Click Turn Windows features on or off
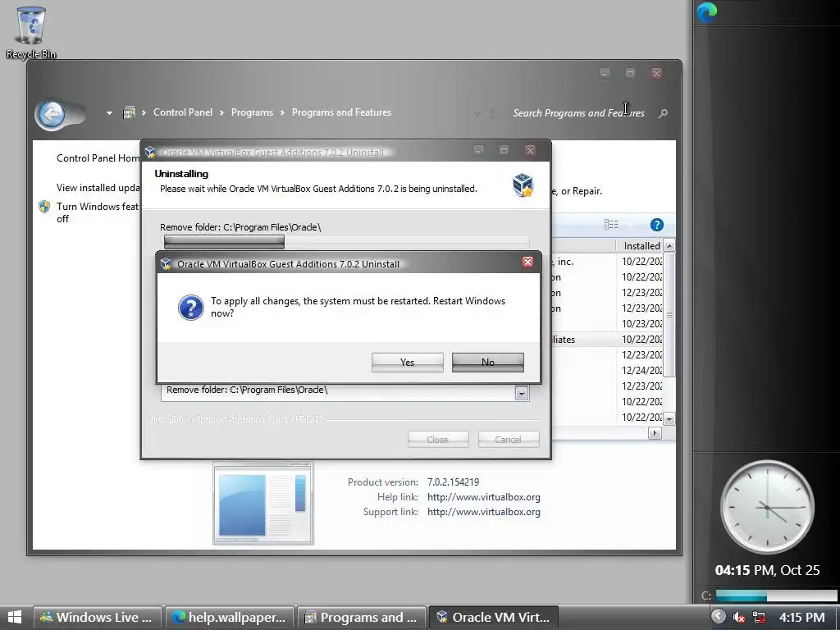This screenshot has width=840, height=630. pyautogui.click(x=98, y=212)
